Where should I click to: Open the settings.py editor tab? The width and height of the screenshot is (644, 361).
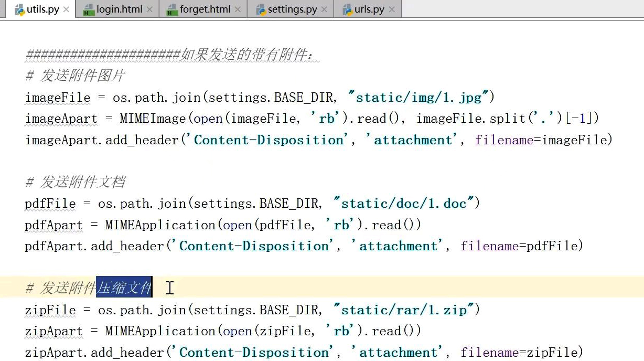(x=291, y=9)
